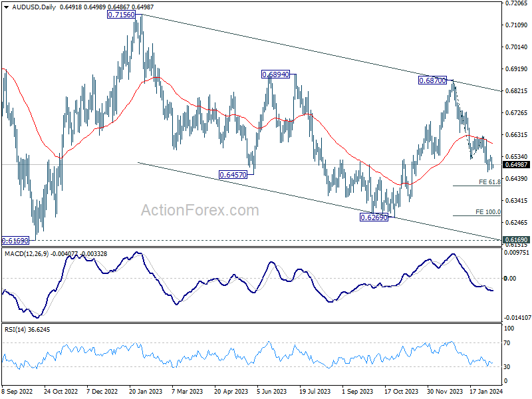Click the 30 Nov 2023 date label
Viewport: 532px width, 399px height.
tap(444, 391)
